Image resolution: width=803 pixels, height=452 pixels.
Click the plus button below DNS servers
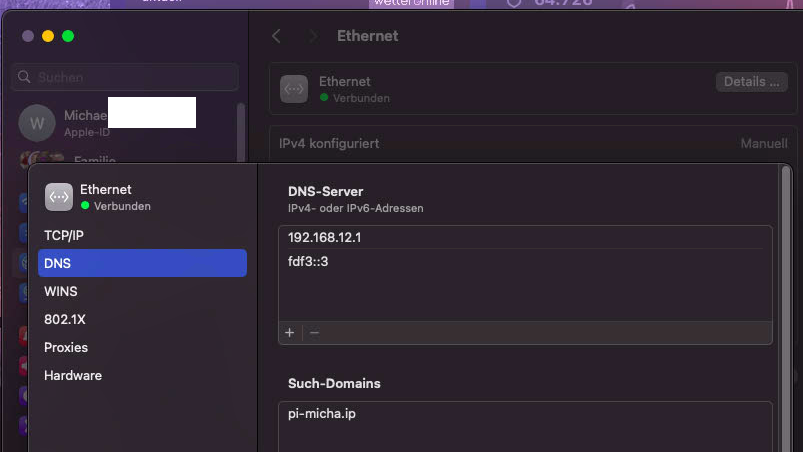pos(290,333)
